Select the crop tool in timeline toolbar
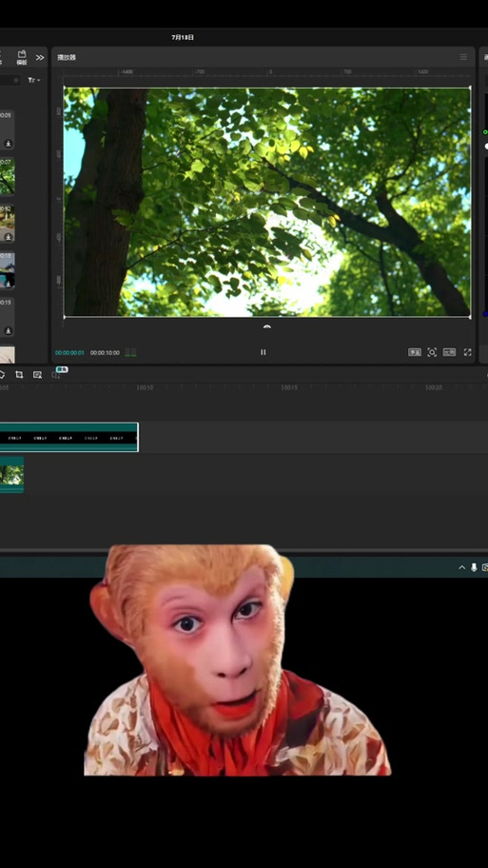 pos(19,375)
